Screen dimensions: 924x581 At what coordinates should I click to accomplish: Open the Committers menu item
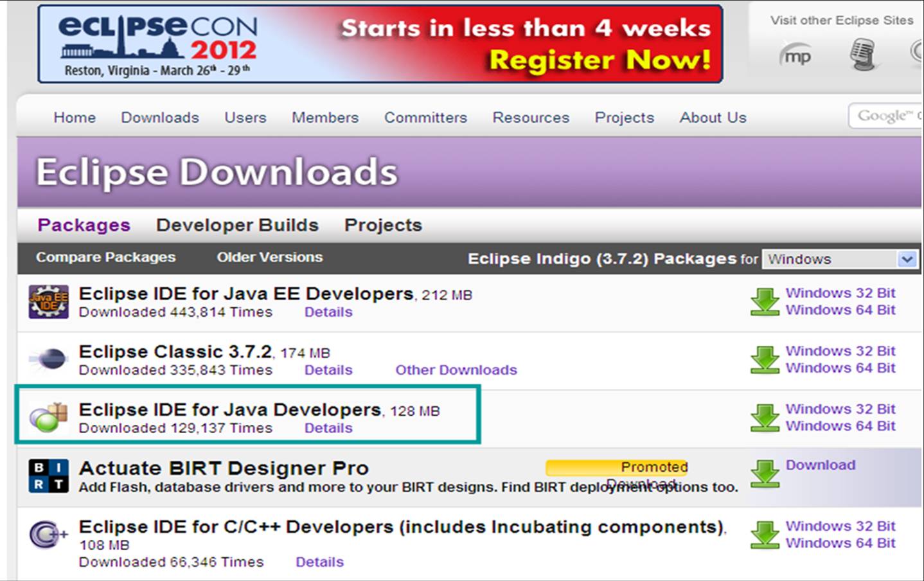pos(425,118)
